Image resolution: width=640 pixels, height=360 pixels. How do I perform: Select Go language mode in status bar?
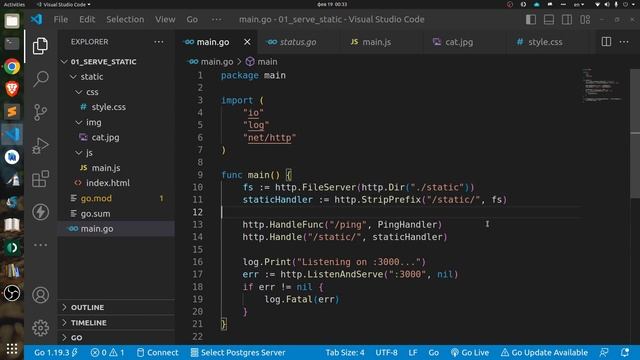point(433,352)
